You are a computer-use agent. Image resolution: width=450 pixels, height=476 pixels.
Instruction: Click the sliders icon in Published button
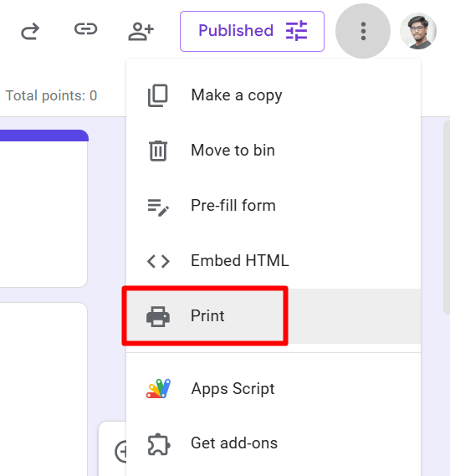(296, 31)
